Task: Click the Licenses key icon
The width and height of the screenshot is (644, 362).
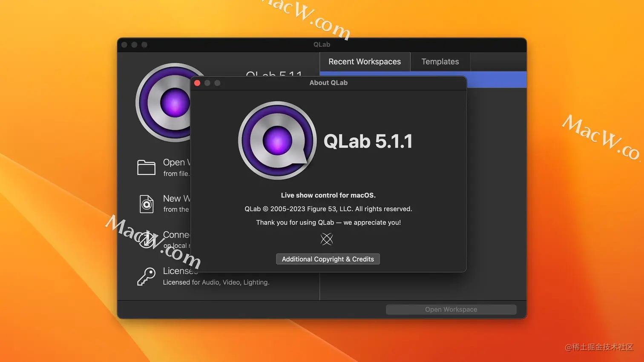Action: (146, 276)
